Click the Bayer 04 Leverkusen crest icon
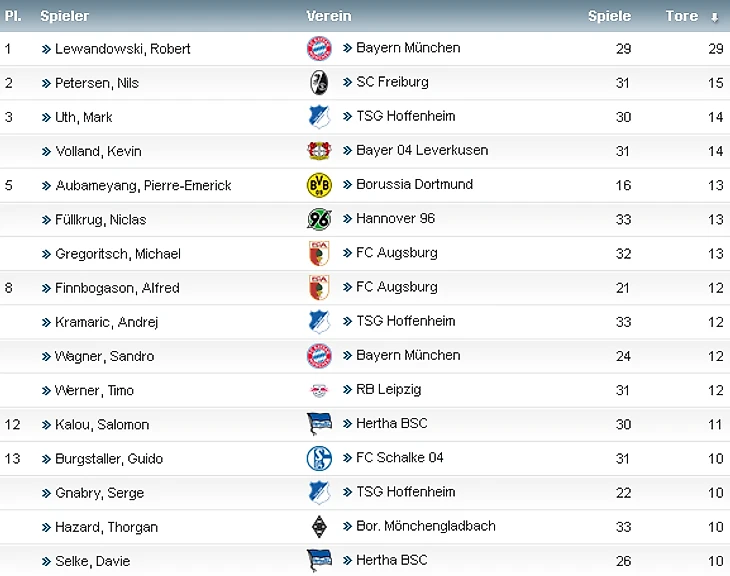 click(319, 151)
